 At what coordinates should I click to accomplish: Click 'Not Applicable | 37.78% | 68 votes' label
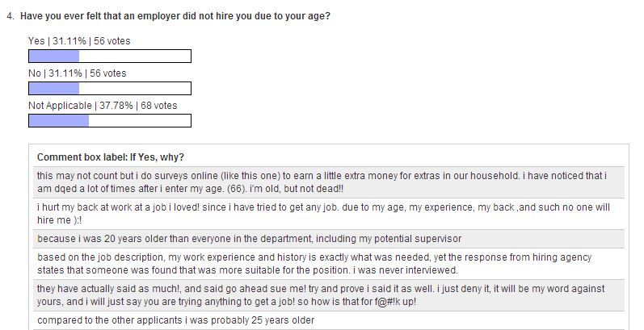[x=103, y=106]
